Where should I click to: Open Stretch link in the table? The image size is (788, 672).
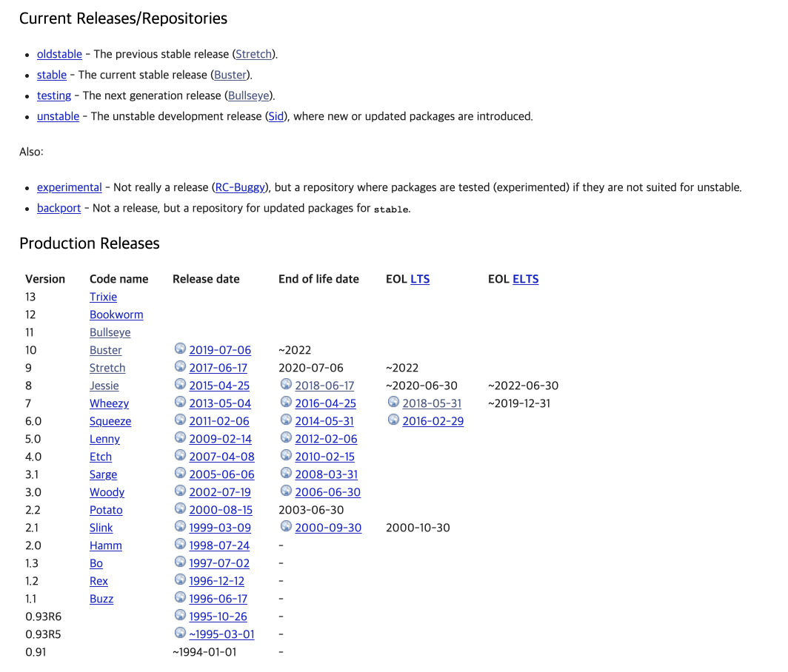pos(107,368)
